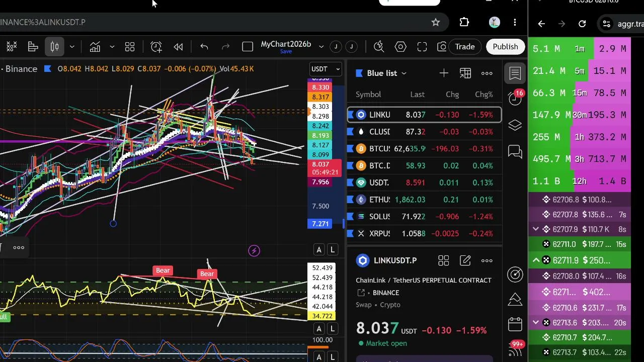Expand the chart type dropdown arrow beside candles
The height and width of the screenshot is (362, 644).
point(72,47)
